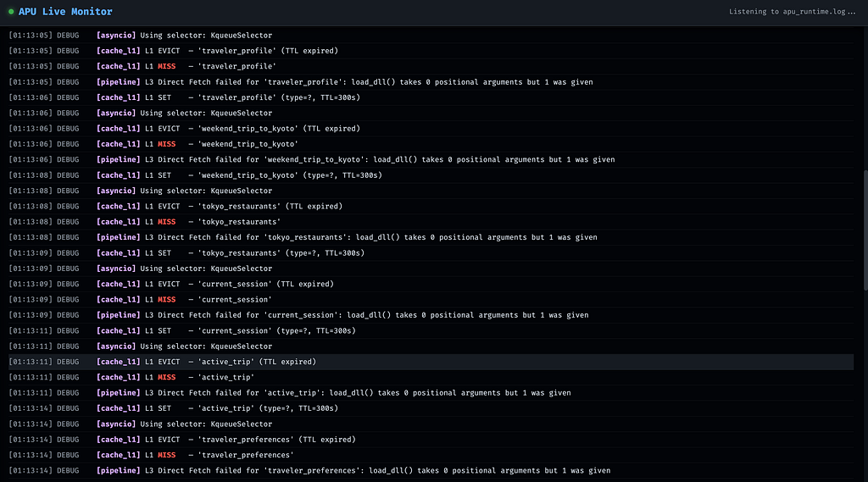
Task: Select the L1 MISS 'traveler_profile' line
Action: 431,66
